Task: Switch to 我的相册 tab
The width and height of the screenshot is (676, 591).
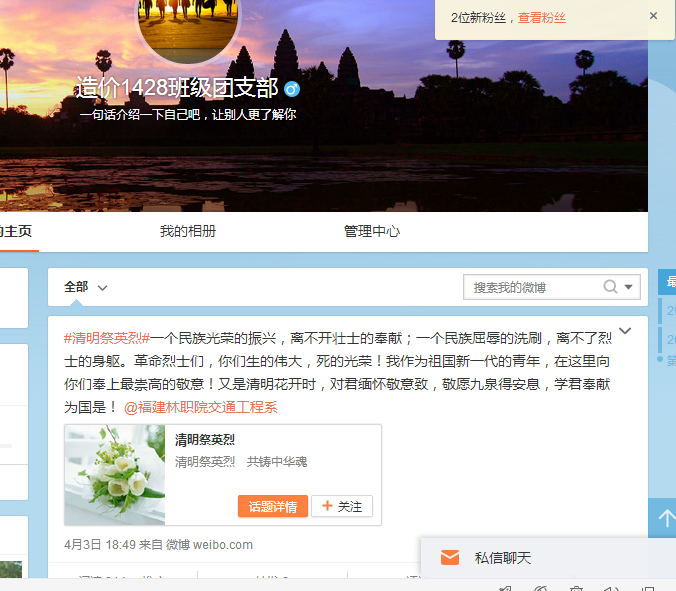Action: [x=188, y=231]
